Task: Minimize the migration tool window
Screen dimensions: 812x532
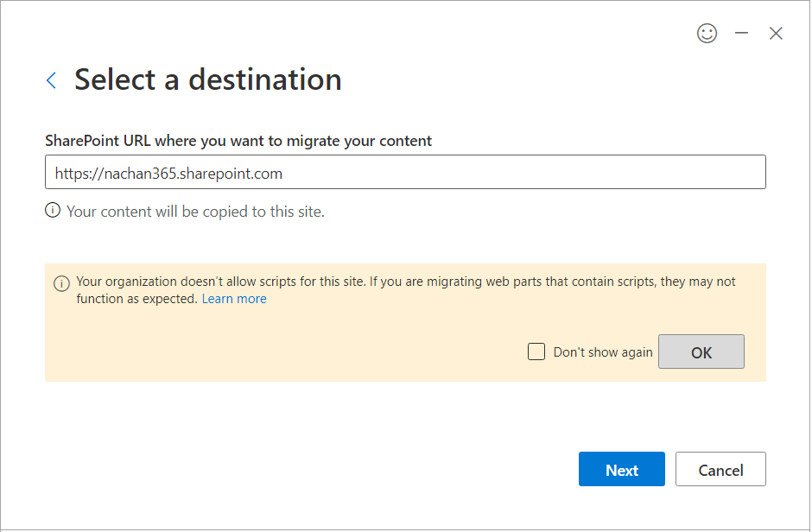Action: 741,34
